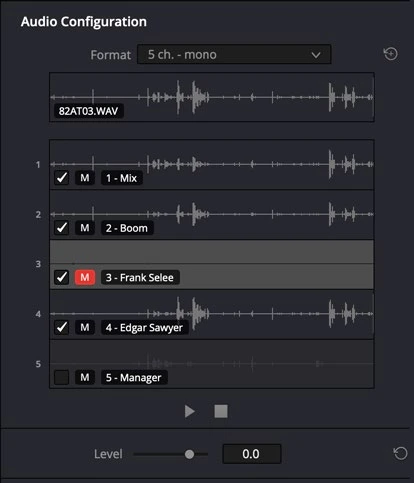Click the 82AT03.WAV file name label
414x483 pixels.
(88, 111)
